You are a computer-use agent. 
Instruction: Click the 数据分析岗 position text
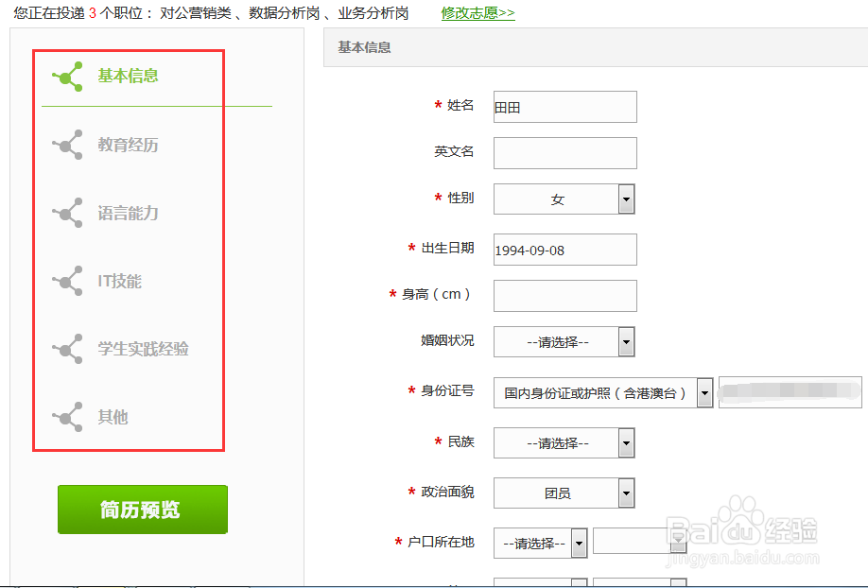coord(285,12)
